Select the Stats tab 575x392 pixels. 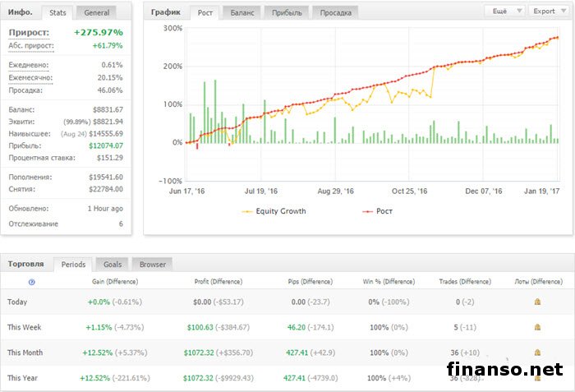coord(58,12)
